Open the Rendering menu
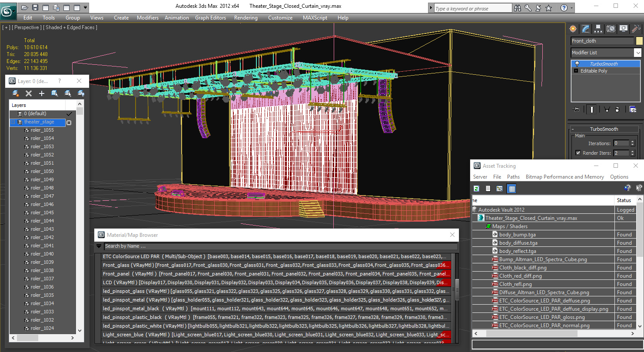Image resolution: width=644 pixels, height=352 pixels. coord(246,18)
